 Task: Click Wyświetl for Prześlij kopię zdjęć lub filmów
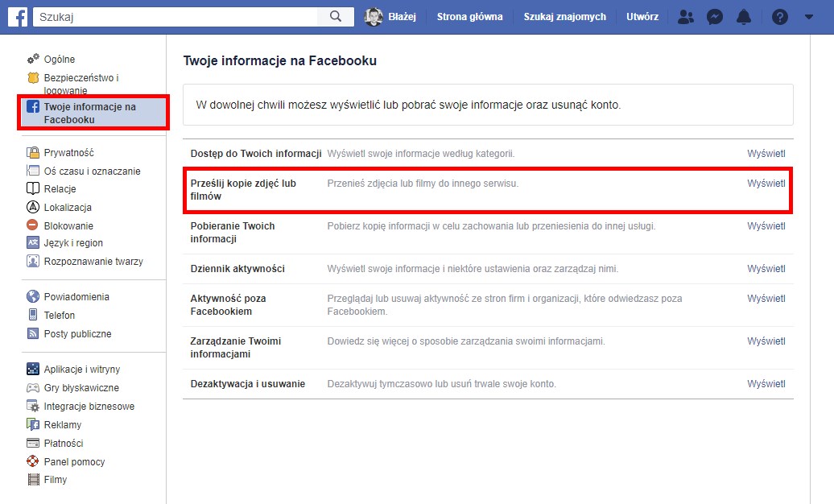pyautogui.click(x=766, y=184)
